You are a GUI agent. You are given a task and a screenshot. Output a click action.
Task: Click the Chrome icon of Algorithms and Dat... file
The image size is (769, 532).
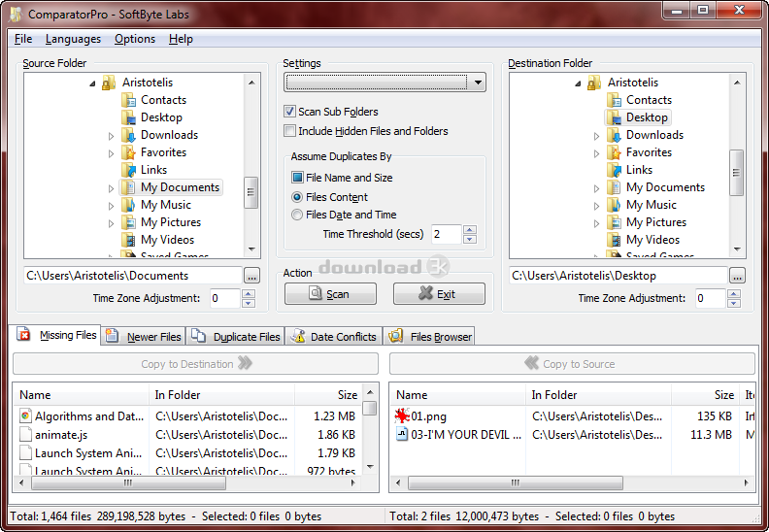click(x=25, y=416)
